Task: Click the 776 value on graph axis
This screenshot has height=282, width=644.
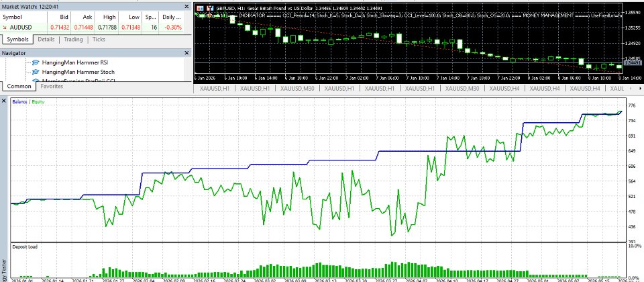Action: [632, 105]
